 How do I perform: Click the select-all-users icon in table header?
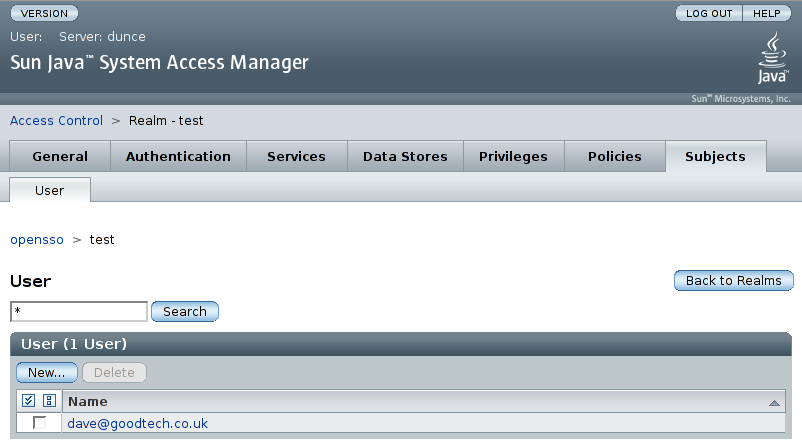point(29,400)
